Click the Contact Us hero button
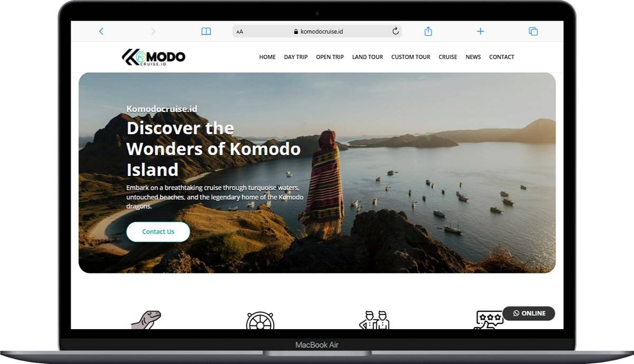Viewport: 634px width, 364px height. pos(158,232)
